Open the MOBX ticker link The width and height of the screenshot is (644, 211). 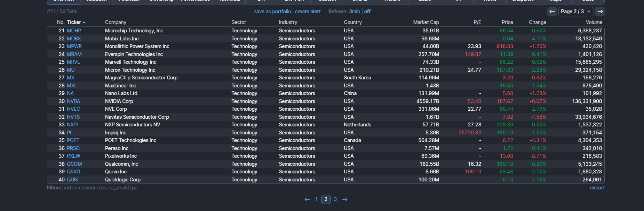[x=74, y=39]
